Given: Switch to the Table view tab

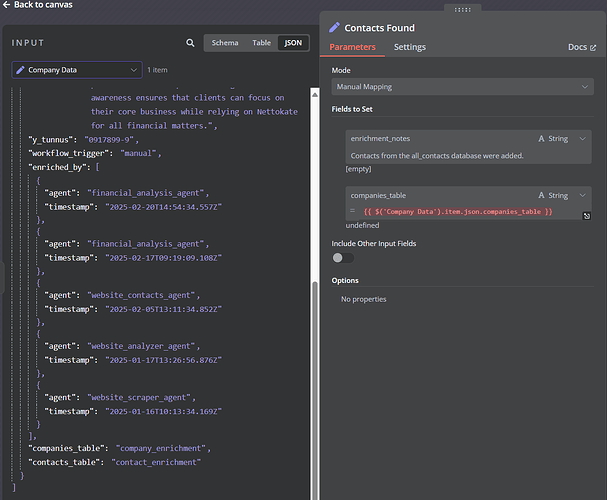Looking at the screenshot, I should tap(261, 43).
